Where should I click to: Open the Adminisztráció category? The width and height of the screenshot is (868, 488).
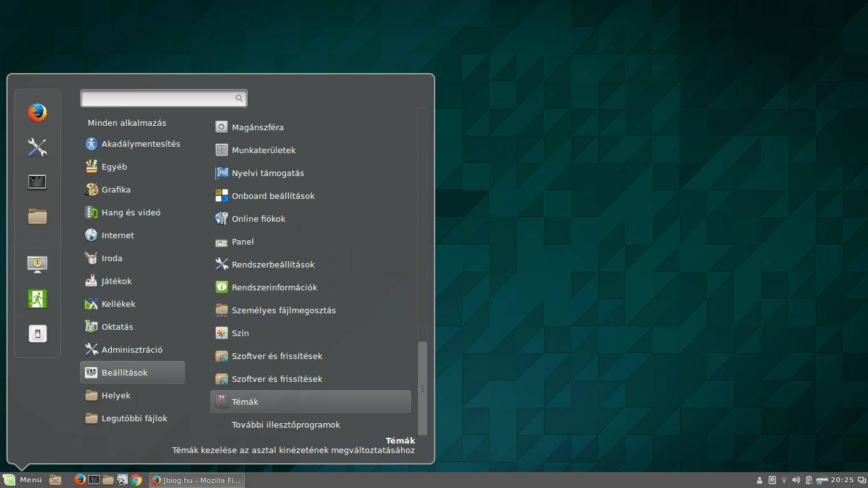[x=132, y=349]
